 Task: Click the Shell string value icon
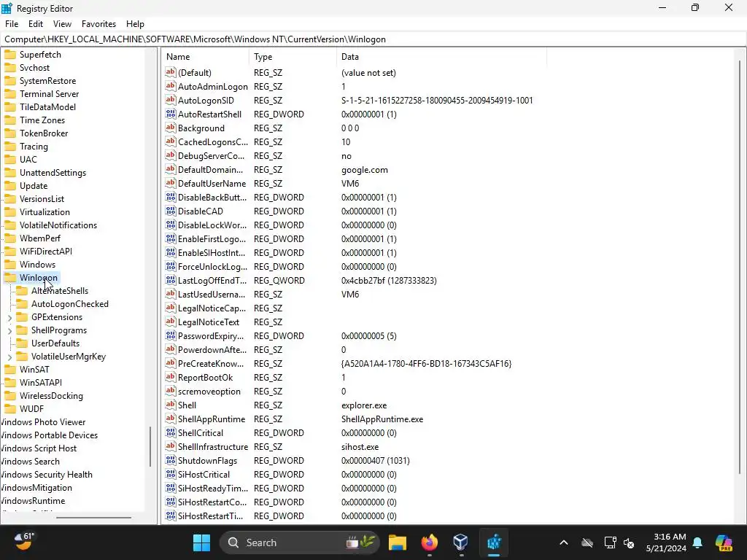(170, 405)
